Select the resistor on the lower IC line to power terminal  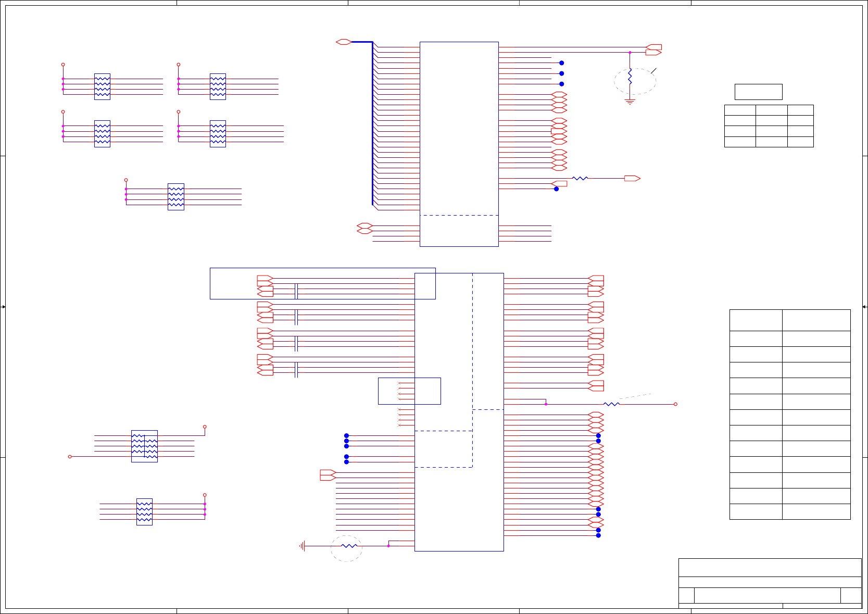pos(611,404)
